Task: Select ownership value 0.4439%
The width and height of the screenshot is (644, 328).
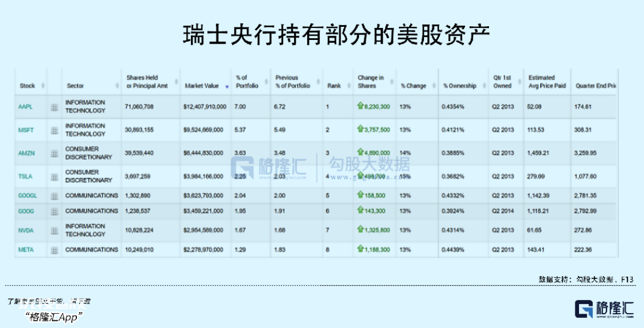Action: (x=453, y=250)
